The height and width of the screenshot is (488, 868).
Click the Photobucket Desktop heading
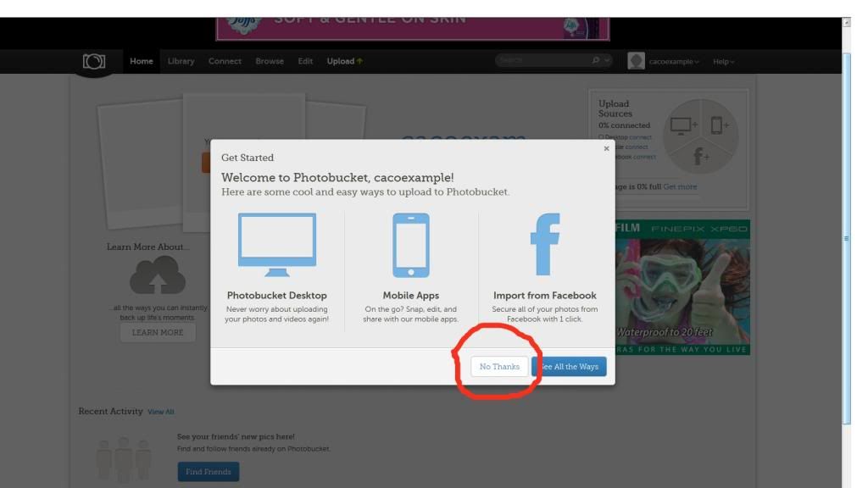277,296
